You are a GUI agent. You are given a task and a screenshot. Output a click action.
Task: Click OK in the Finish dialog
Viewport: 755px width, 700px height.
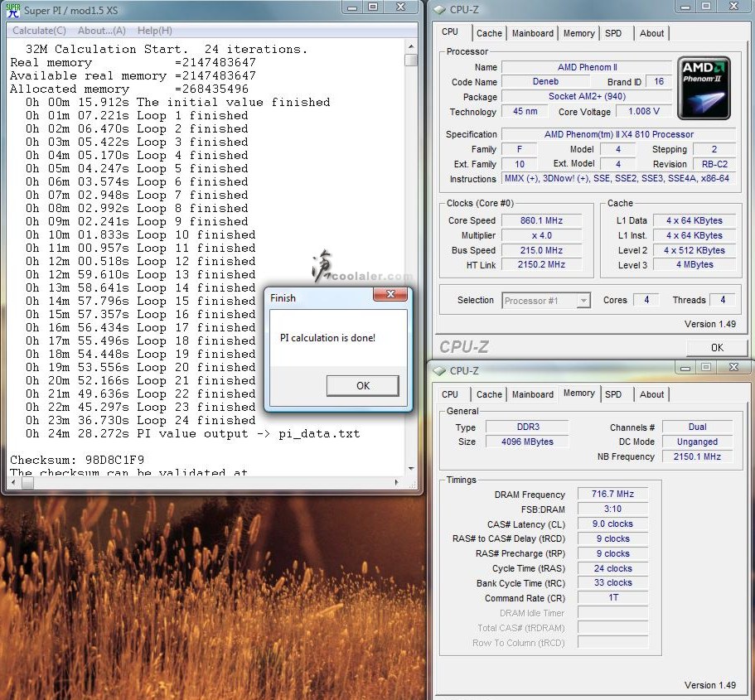(x=362, y=386)
